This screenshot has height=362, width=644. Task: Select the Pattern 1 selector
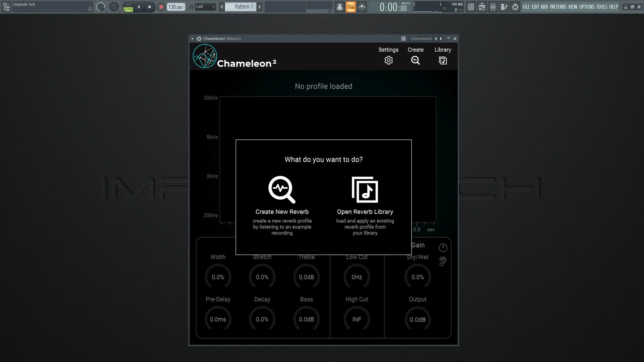(240, 7)
